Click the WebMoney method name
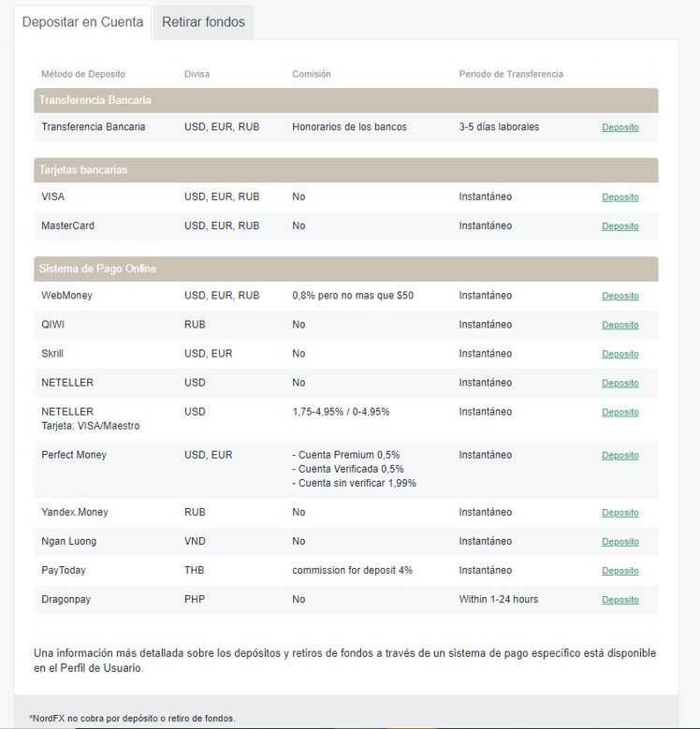The image size is (700, 729). click(x=67, y=295)
